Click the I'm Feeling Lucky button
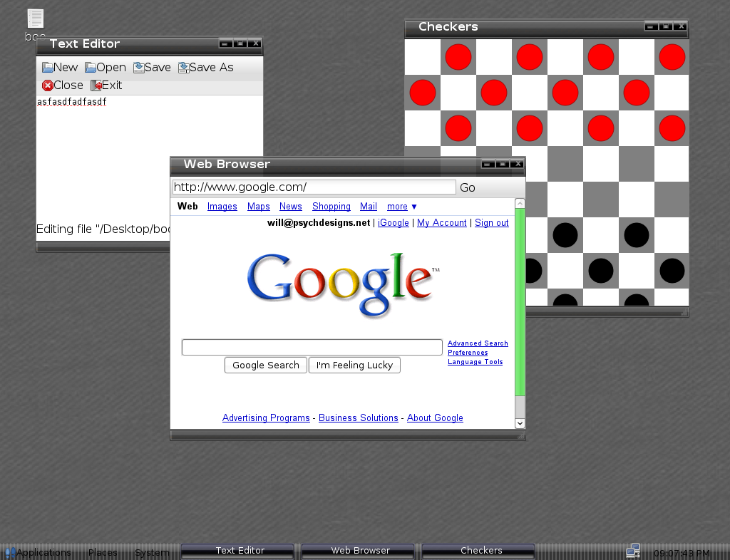 click(x=355, y=365)
